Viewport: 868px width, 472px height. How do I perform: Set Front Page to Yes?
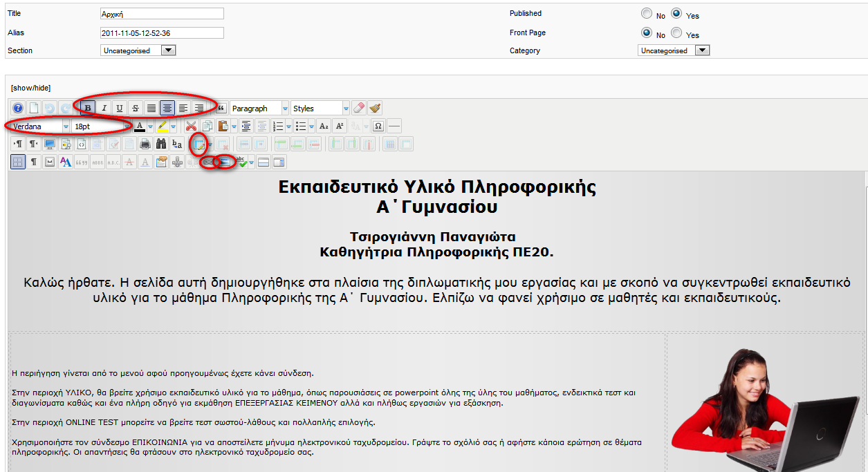point(676,33)
